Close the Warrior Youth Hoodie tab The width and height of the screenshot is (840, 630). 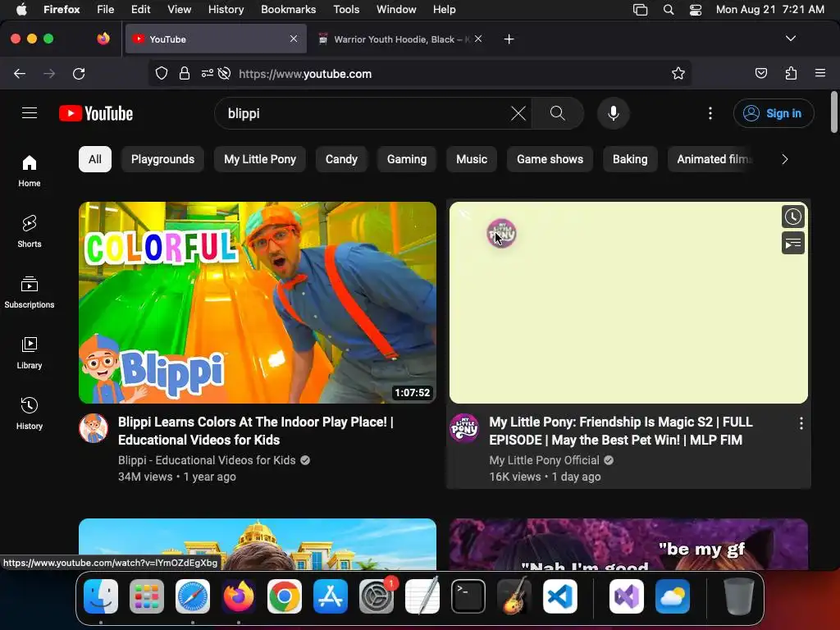pos(478,39)
